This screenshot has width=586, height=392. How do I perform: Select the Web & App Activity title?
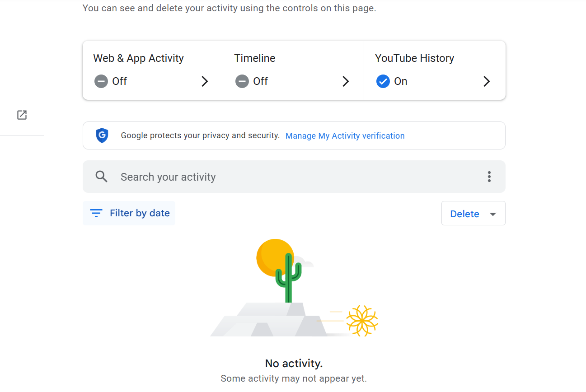(138, 58)
